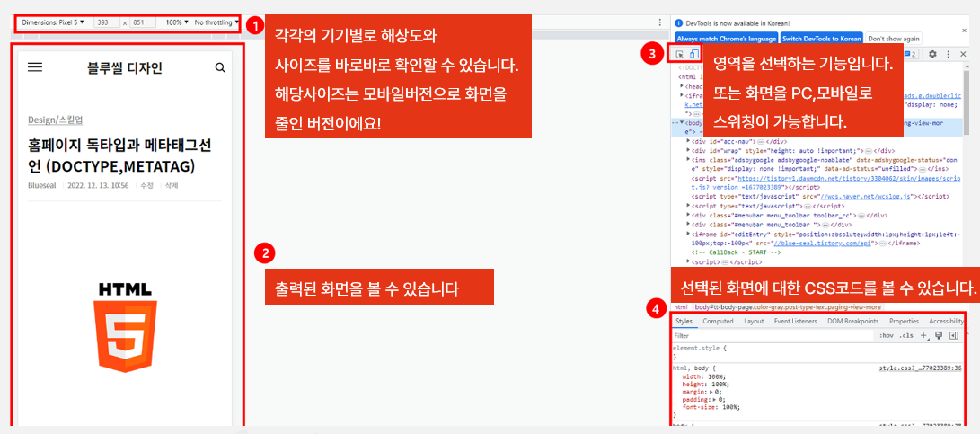Open the Properties tab

904,322
